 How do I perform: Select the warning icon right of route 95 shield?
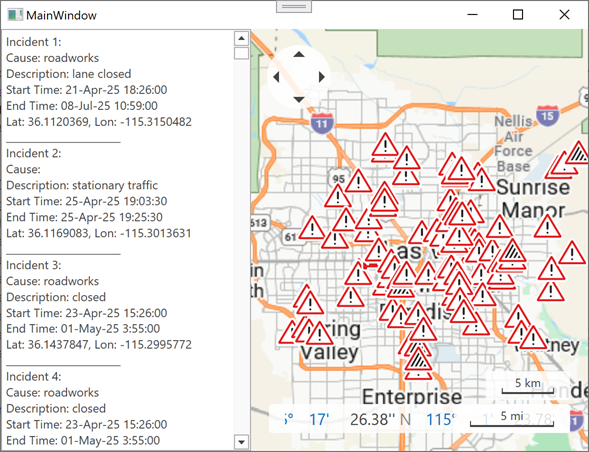(x=358, y=181)
